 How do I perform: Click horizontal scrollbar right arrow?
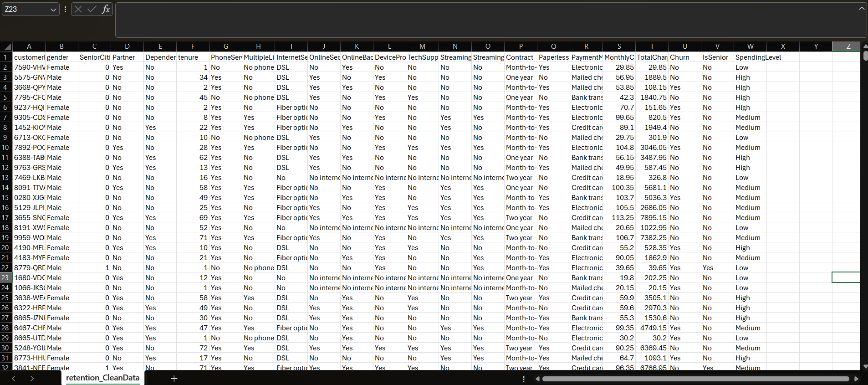[x=856, y=379]
